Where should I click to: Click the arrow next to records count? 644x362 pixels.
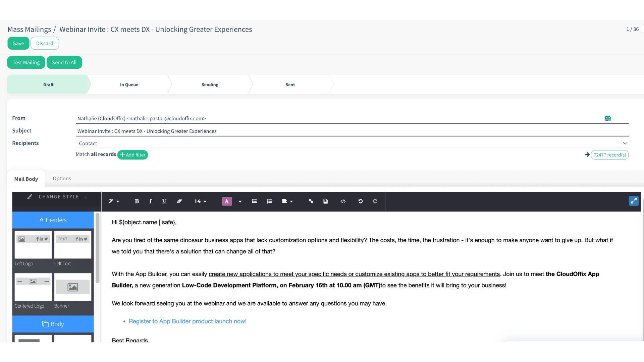pos(587,155)
